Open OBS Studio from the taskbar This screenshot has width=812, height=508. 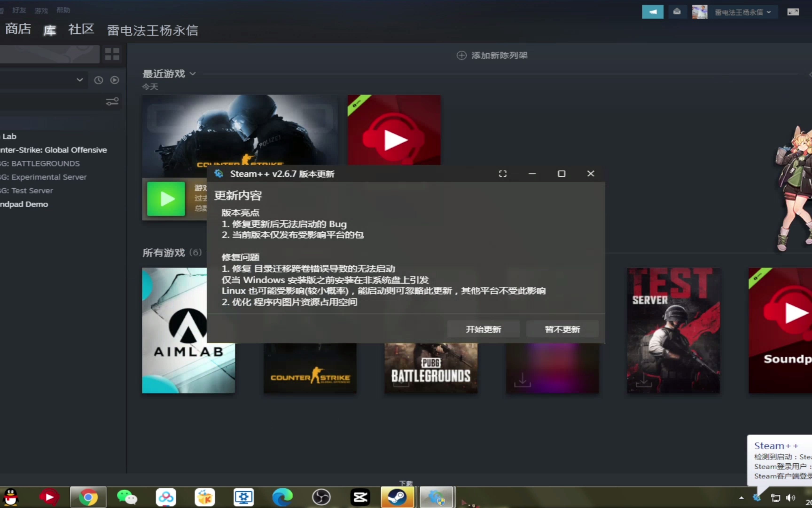[321, 497]
